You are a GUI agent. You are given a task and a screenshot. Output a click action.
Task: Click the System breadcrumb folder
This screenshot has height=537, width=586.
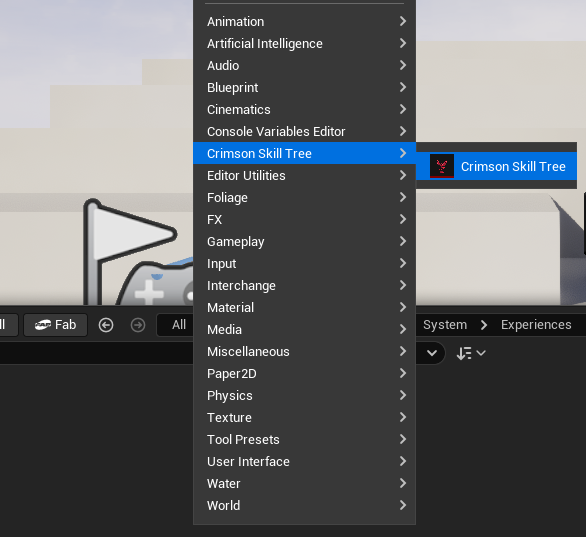pyautogui.click(x=445, y=325)
